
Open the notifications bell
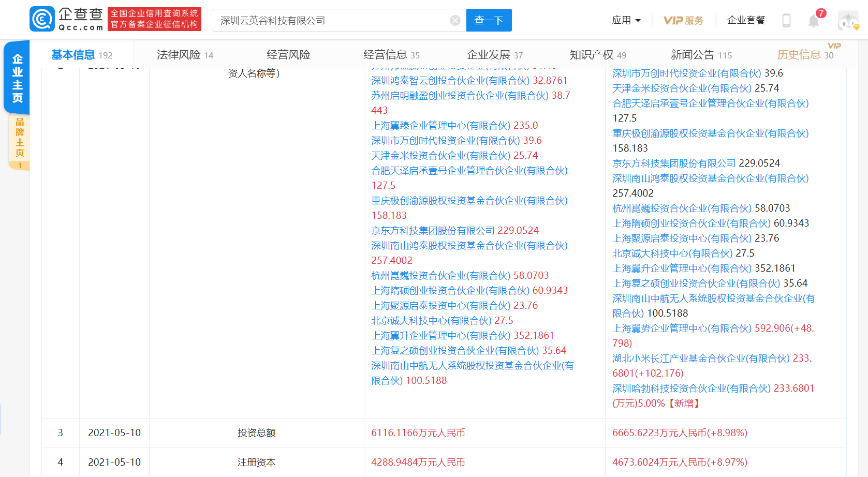coord(814,21)
